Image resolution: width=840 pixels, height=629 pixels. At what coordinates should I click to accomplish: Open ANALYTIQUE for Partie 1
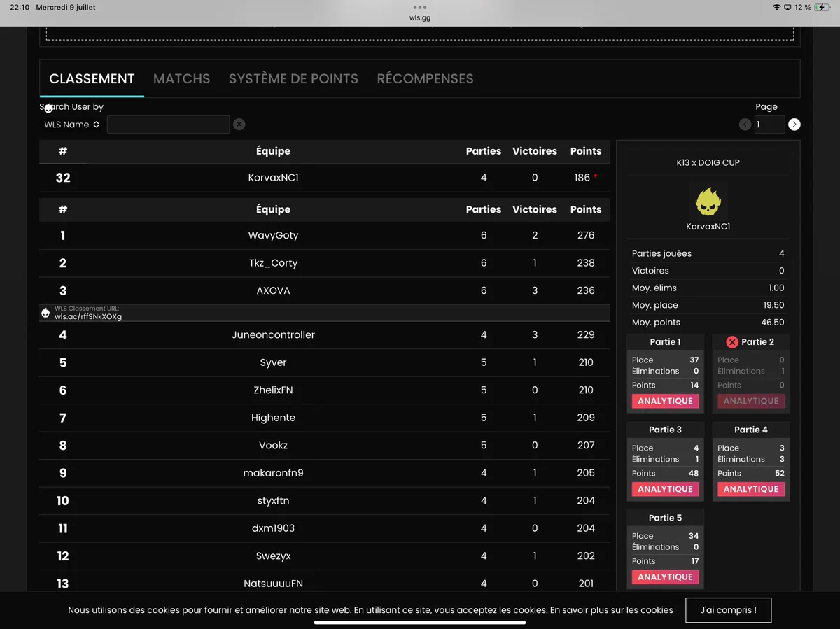coord(665,401)
